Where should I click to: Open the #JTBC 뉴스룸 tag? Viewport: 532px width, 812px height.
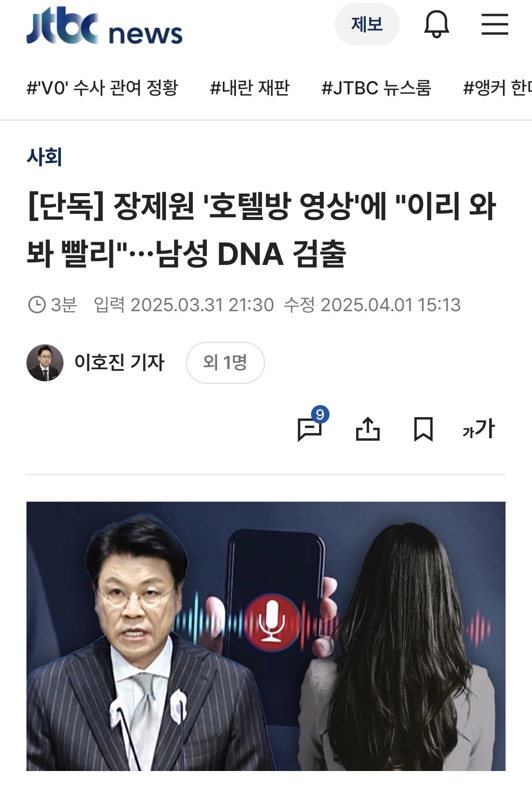(376, 88)
